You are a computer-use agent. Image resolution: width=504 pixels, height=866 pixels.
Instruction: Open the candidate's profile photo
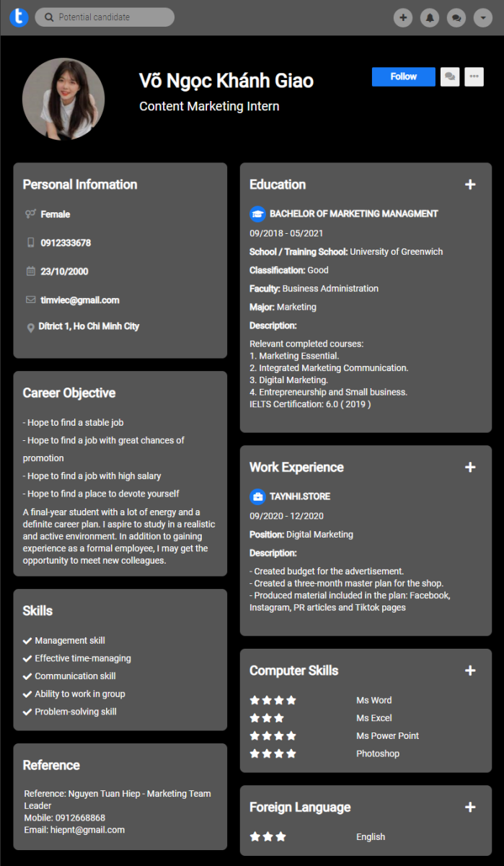[63, 99]
